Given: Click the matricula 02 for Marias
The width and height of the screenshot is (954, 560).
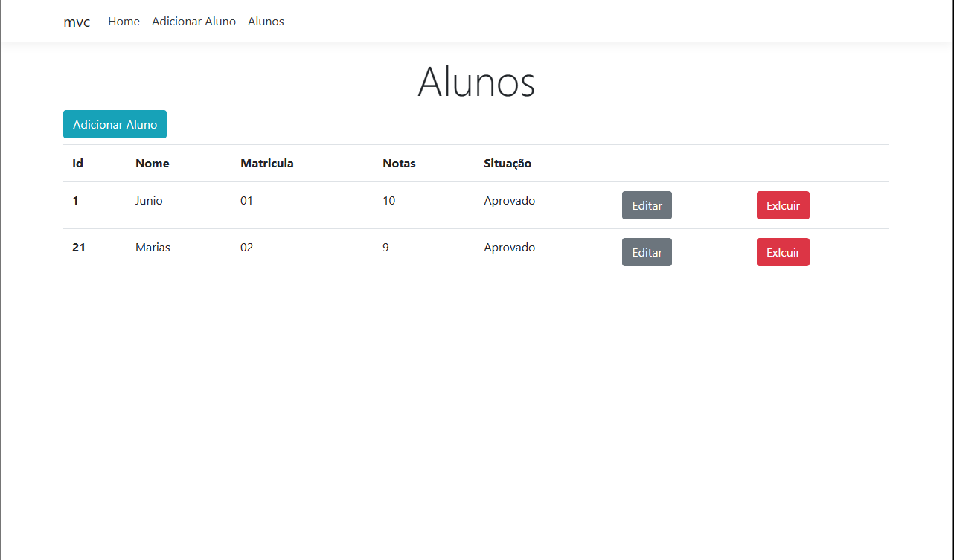Looking at the screenshot, I should 247,247.
